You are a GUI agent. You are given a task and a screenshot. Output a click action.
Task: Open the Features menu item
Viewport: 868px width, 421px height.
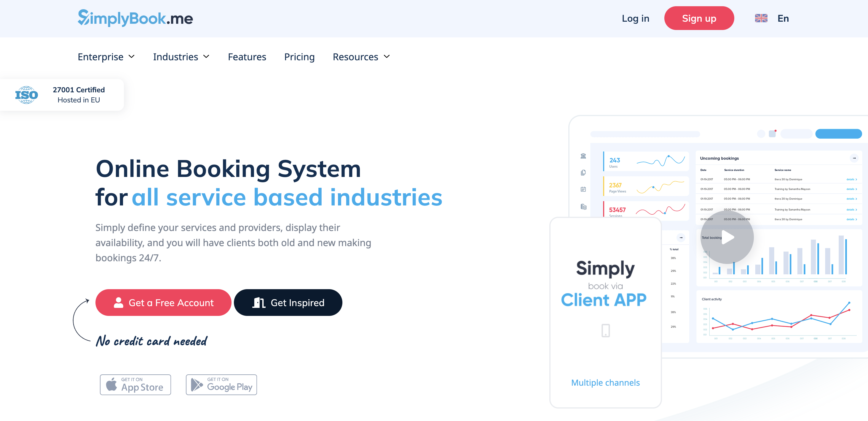point(247,57)
